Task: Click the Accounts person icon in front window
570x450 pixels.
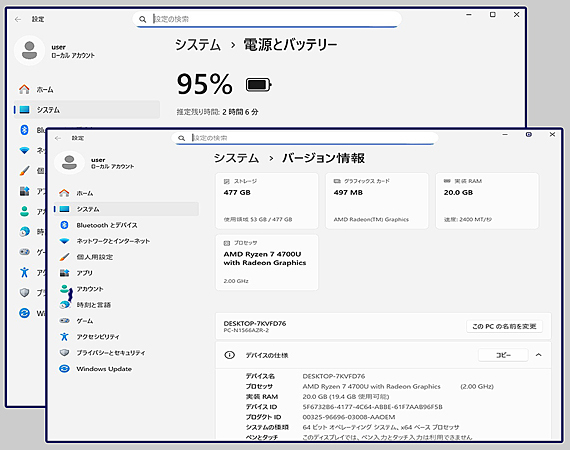Action: click(x=64, y=289)
